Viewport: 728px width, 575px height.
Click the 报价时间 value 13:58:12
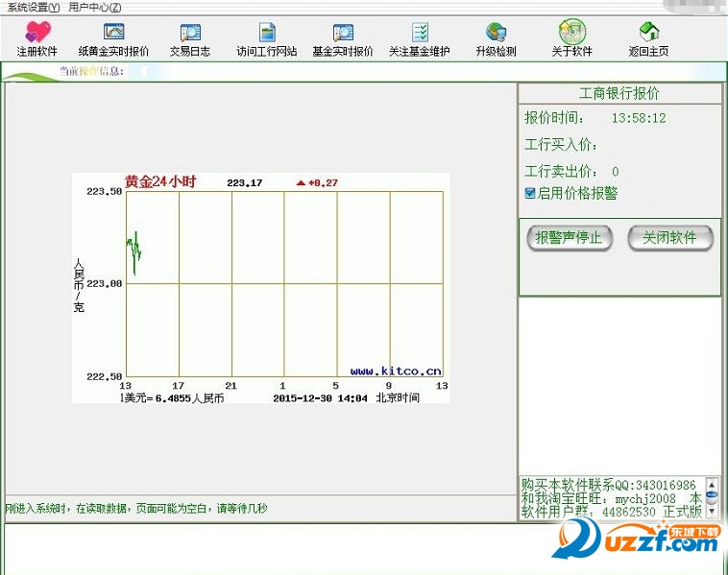tap(639, 118)
